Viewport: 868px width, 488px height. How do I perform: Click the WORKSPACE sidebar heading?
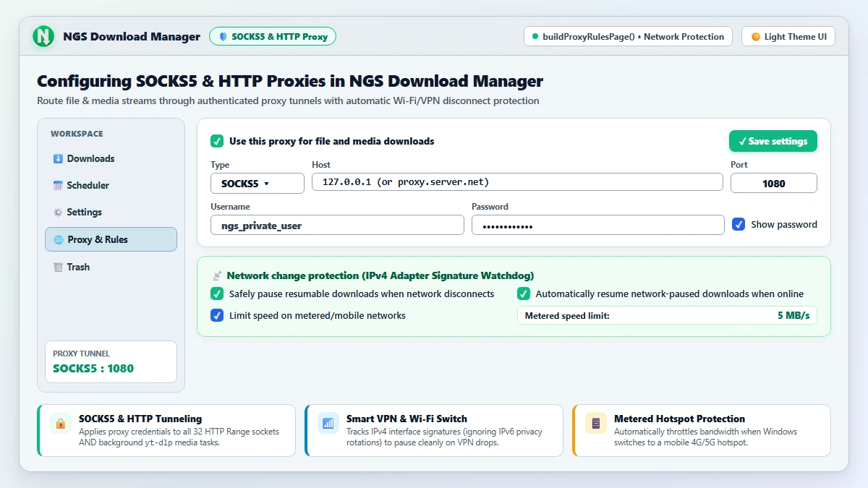[x=77, y=134]
